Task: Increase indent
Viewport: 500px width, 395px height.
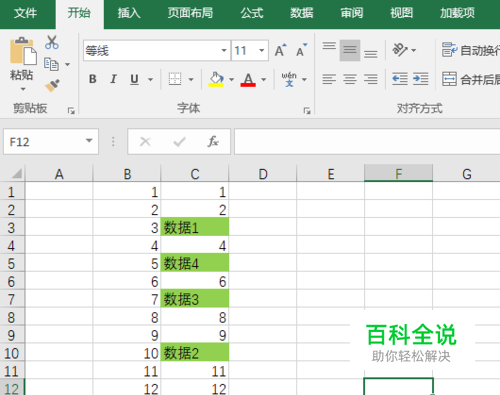Action: [x=420, y=79]
